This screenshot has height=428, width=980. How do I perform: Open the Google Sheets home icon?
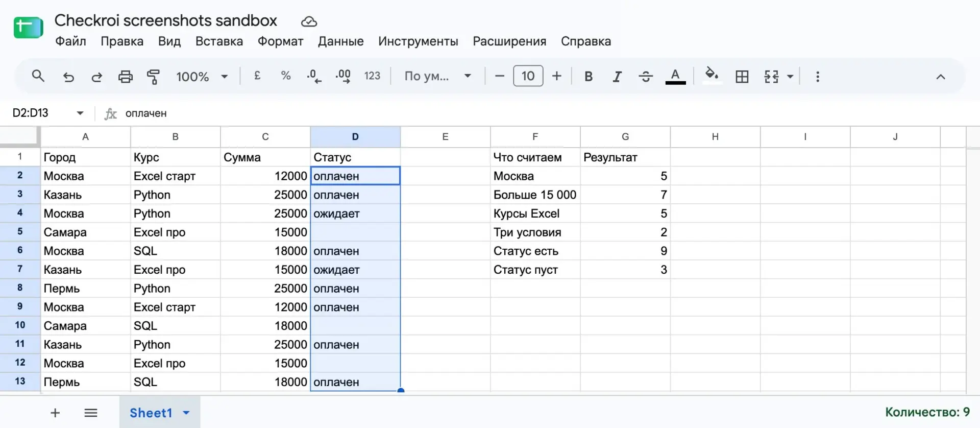[29, 28]
